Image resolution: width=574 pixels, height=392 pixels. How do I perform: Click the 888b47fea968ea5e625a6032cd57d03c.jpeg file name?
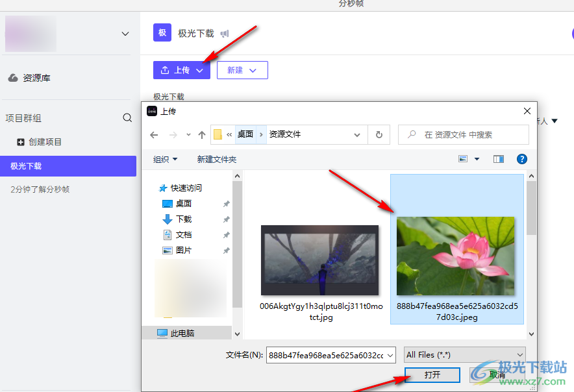457,312
